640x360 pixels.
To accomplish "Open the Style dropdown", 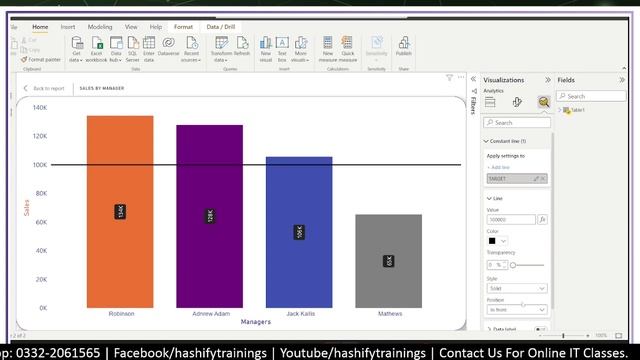I will (517, 289).
